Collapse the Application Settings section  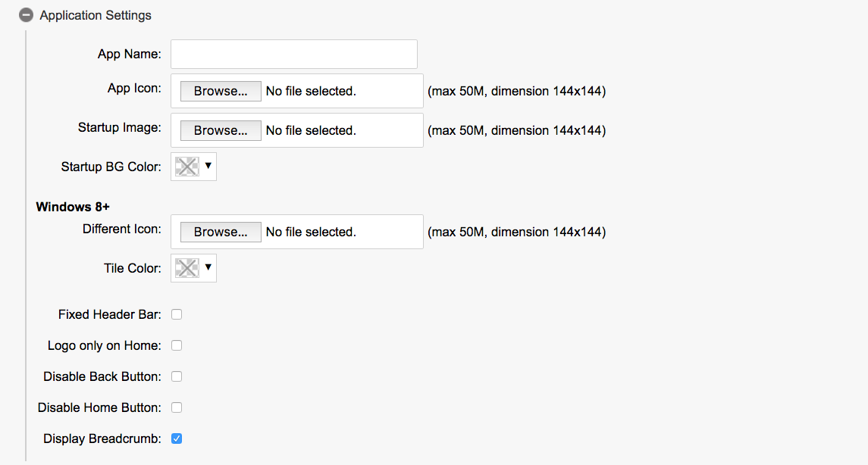[x=27, y=15]
